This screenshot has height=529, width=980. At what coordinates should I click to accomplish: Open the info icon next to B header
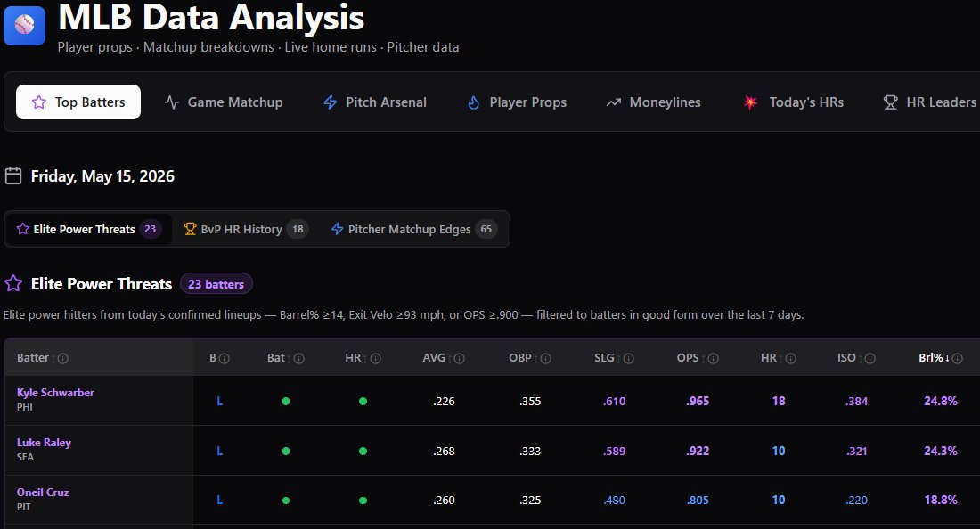[225, 358]
